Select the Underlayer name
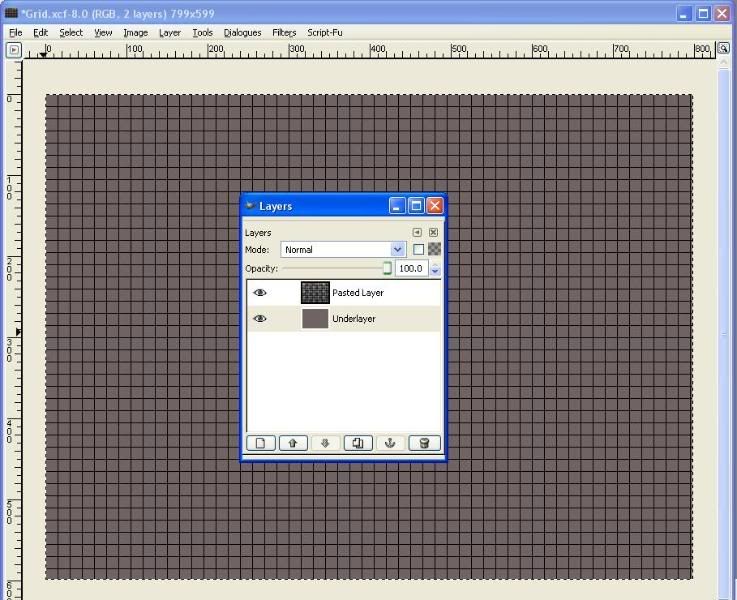 [353, 319]
